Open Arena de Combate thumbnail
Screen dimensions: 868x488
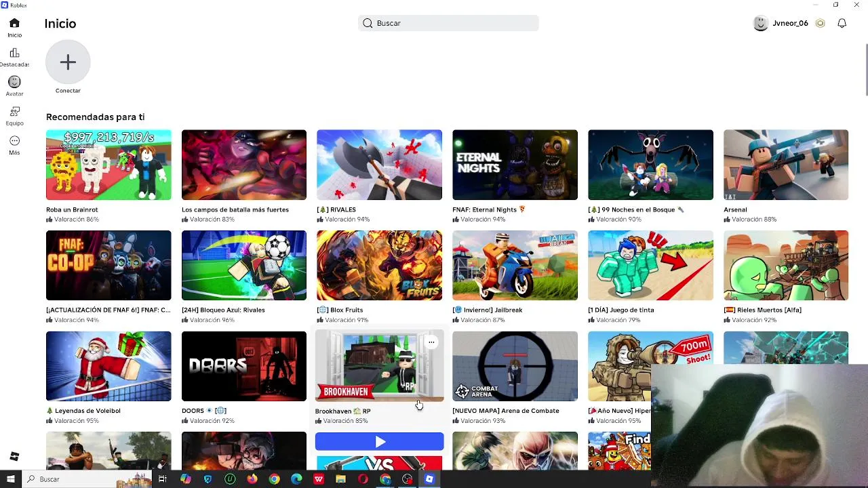coord(515,366)
